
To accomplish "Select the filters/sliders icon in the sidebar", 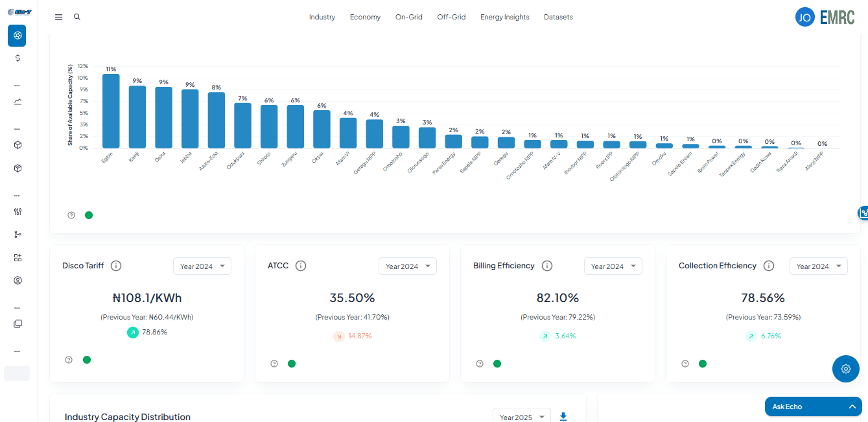I will coord(18,211).
